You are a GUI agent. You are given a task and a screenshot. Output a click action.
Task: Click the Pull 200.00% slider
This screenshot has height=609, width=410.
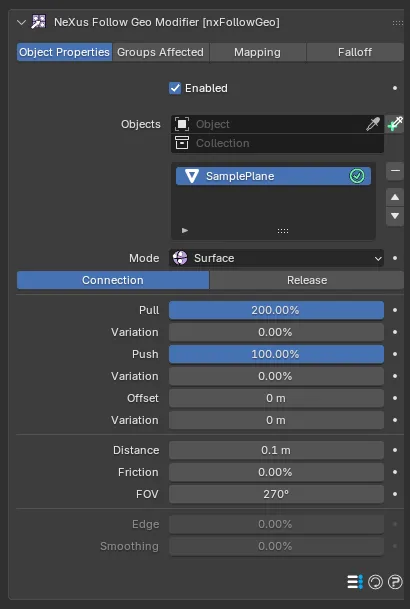pyautogui.click(x=276, y=310)
